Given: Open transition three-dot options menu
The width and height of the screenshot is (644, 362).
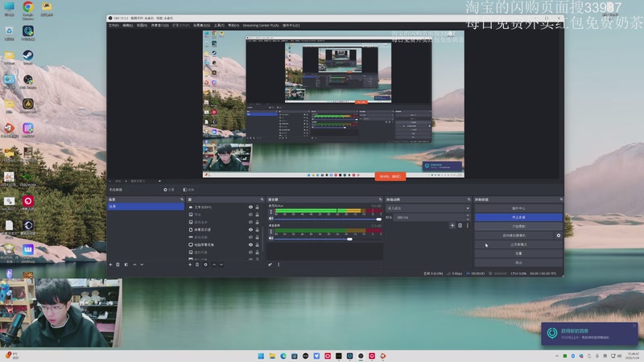Looking at the screenshot, I should (467, 225).
